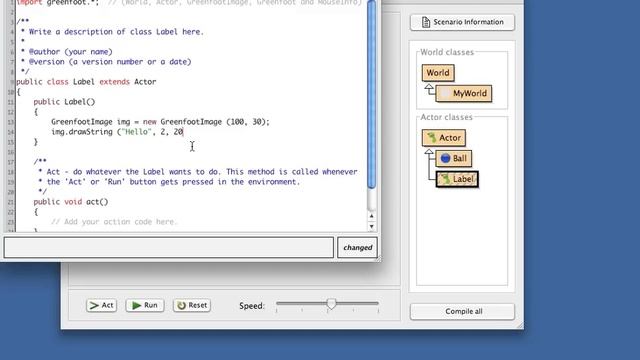Place cursor after 'img.drawString' line
Viewport: 640px width, 360px height.
[x=184, y=132]
